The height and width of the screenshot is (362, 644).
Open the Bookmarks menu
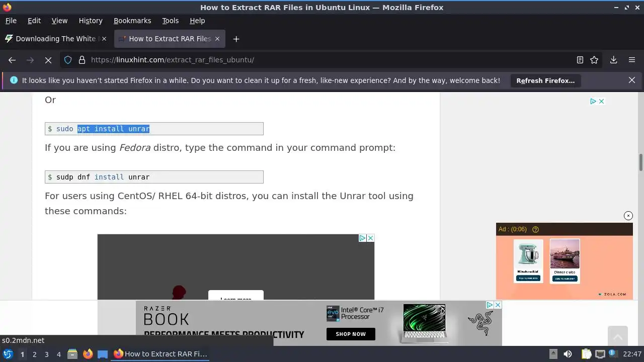[x=132, y=21]
